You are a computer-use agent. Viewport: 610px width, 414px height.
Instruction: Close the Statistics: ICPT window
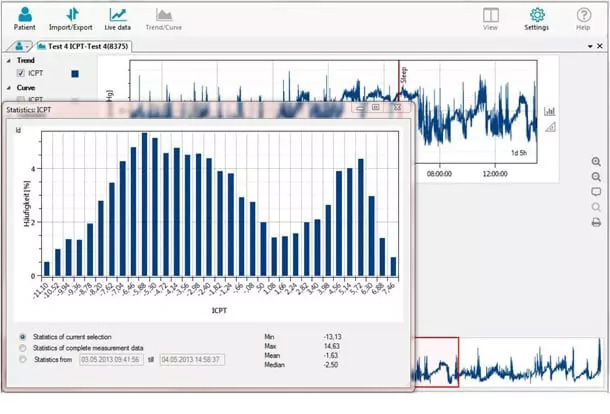396,107
